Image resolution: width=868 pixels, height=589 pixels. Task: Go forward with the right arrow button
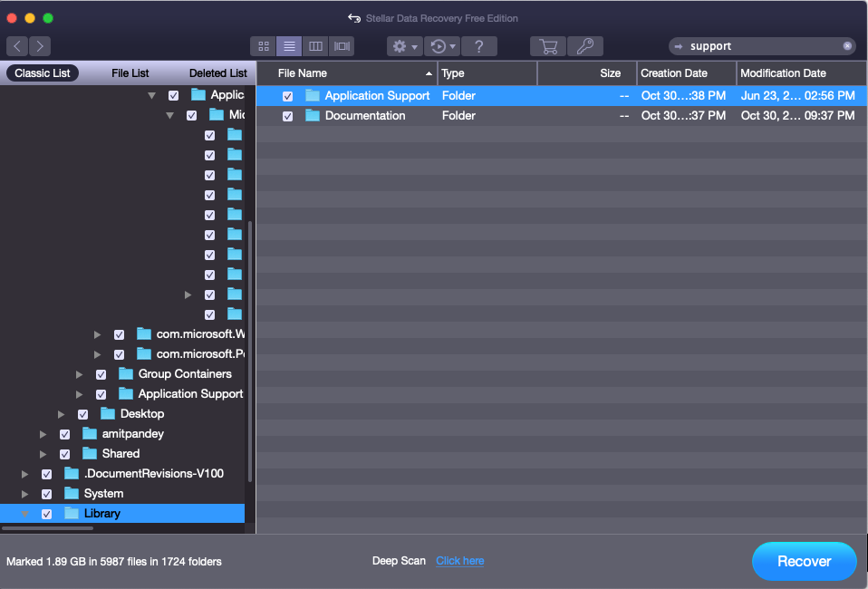click(x=40, y=46)
